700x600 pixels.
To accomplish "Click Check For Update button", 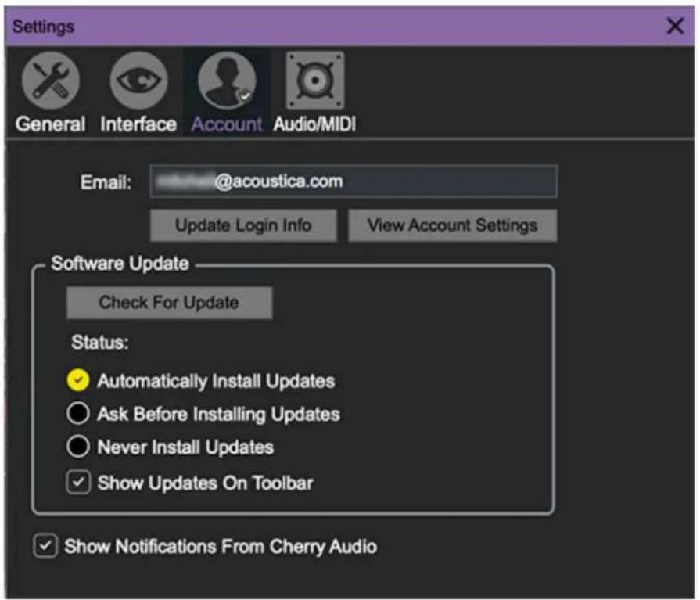I will click(x=169, y=303).
